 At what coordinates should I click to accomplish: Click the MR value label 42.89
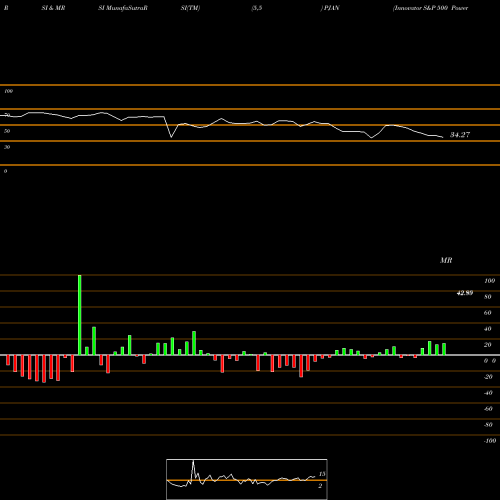465,293
